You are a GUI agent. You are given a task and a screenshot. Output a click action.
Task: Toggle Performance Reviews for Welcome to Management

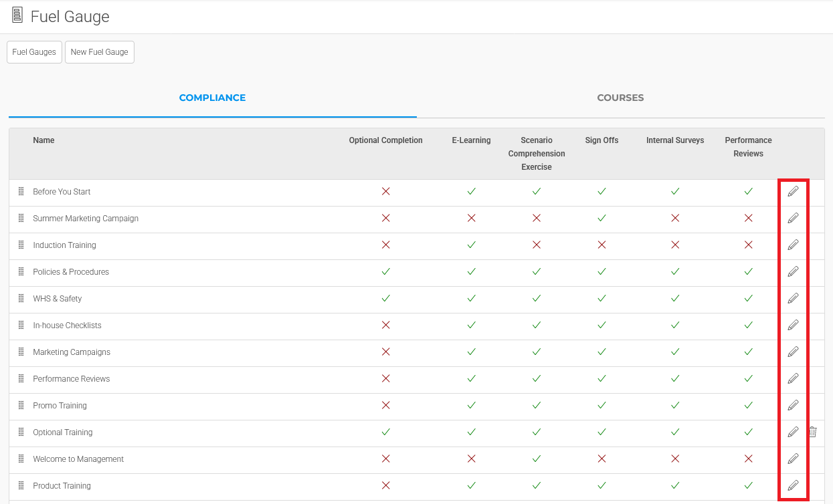click(x=748, y=459)
